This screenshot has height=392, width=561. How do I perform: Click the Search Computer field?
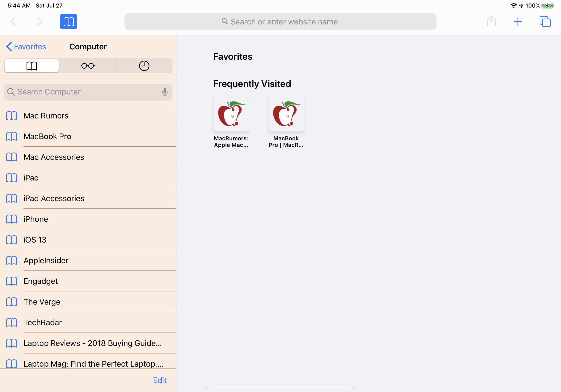coord(83,92)
